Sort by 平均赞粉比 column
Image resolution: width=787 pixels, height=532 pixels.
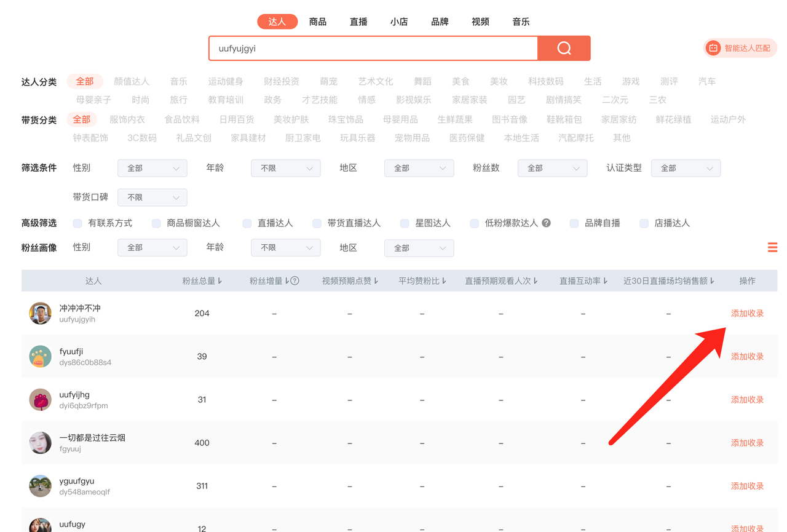tap(422, 281)
